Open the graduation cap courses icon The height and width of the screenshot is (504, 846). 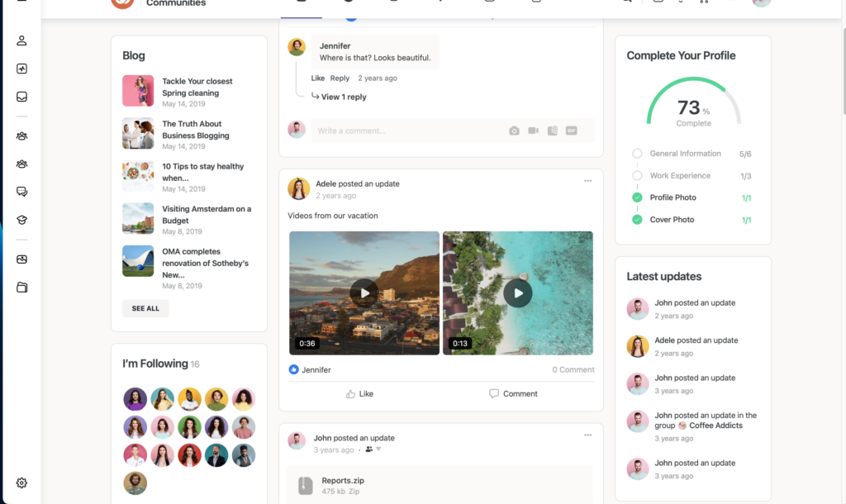tap(22, 220)
